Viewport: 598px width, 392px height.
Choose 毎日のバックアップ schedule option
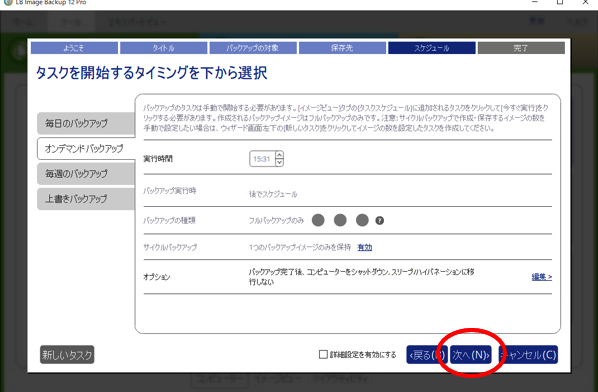point(86,123)
